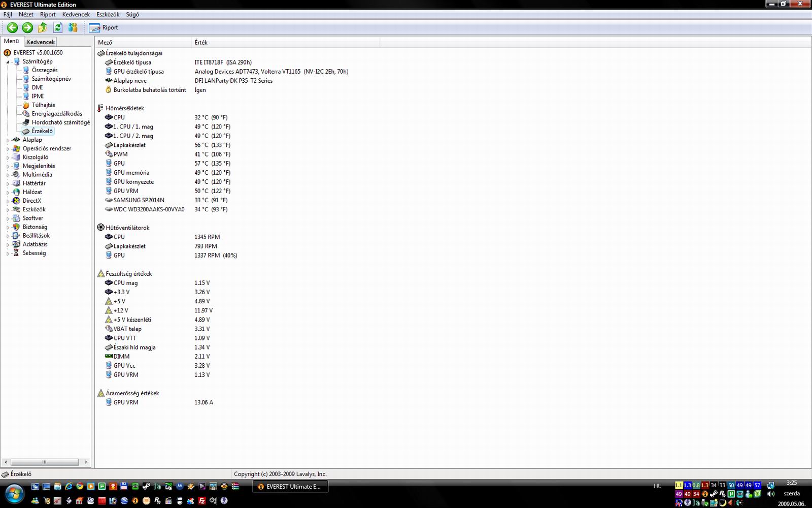812x508 pixels.
Task: Open the Riport wizard from the toolbar
Action: (x=104, y=27)
